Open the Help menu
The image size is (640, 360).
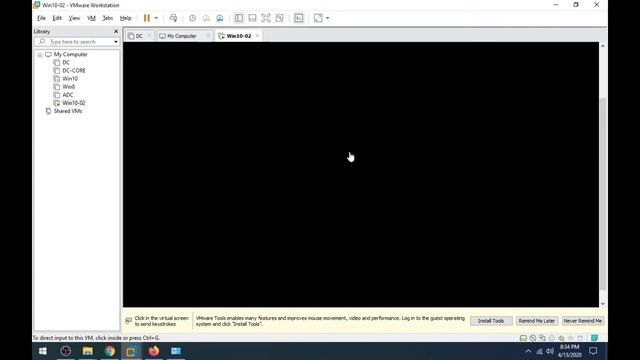(125, 18)
